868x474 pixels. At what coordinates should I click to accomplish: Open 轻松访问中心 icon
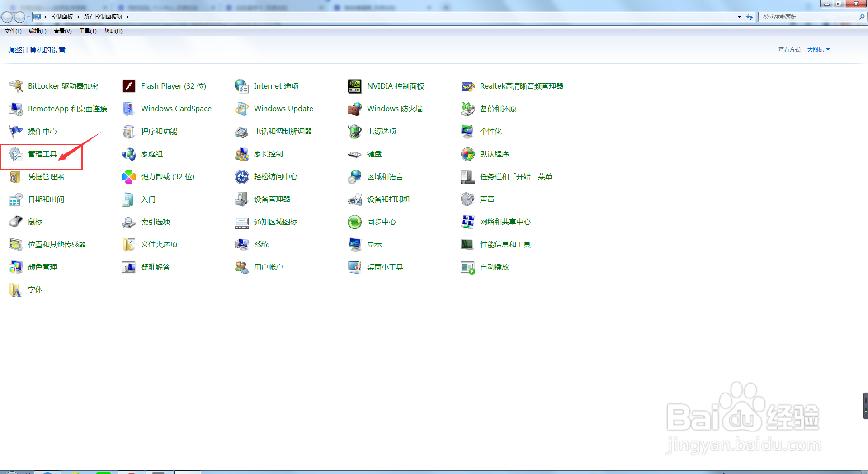[242, 176]
